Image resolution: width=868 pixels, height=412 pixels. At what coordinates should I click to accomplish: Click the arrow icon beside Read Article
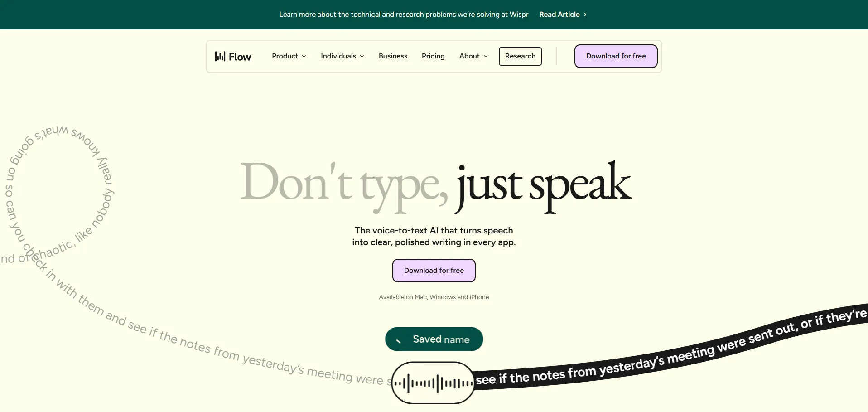pyautogui.click(x=585, y=15)
